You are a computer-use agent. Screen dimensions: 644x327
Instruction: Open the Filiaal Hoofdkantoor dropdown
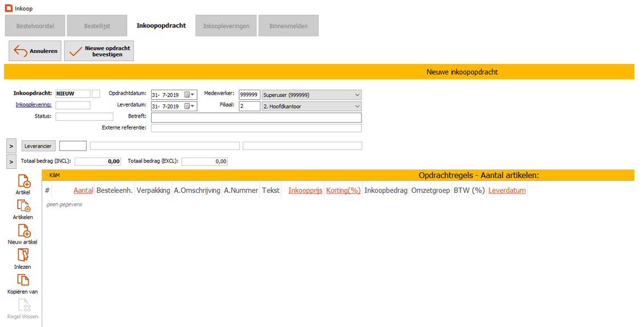pyautogui.click(x=357, y=106)
